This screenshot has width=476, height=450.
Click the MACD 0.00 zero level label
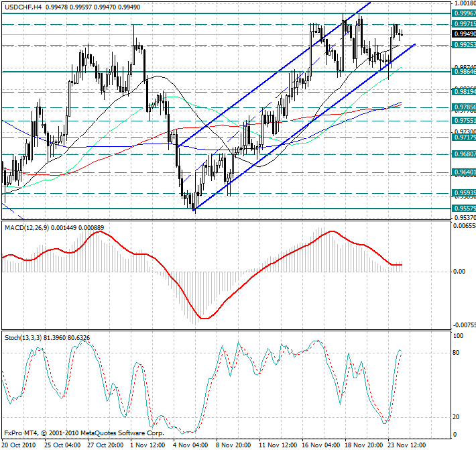[x=459, y=272]
